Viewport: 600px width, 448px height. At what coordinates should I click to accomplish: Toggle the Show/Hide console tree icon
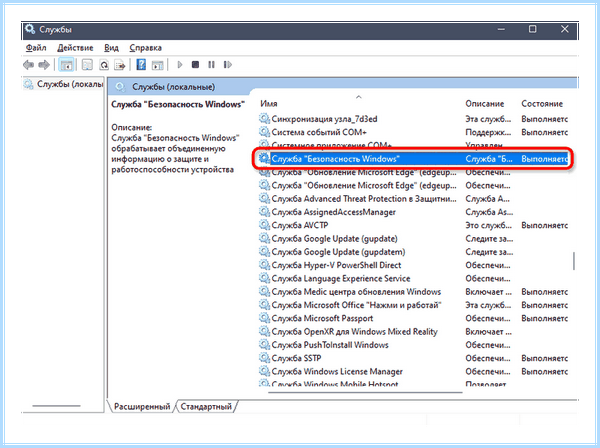tap(66, 65)
